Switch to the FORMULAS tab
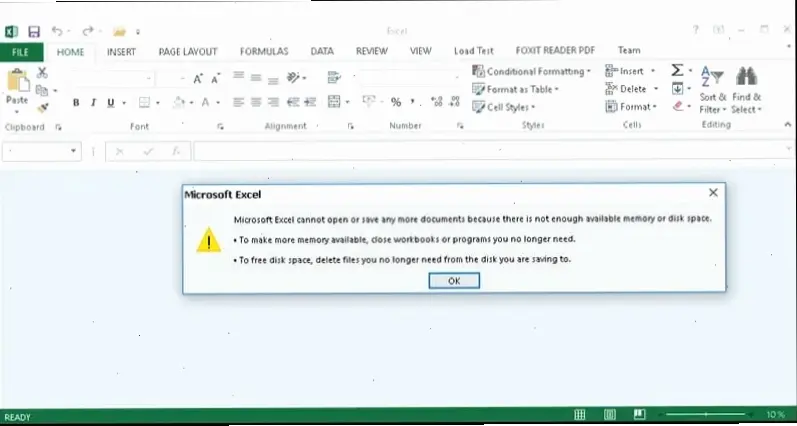Viewport: 797px width, 426px height. tap(264, 51)
